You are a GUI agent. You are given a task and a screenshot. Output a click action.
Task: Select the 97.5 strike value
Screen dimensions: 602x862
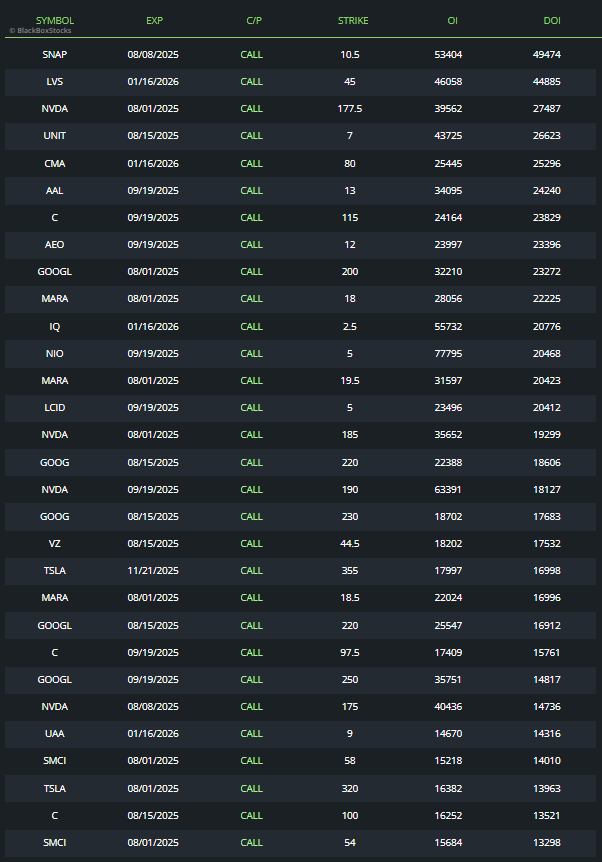[x=350, y=652]
